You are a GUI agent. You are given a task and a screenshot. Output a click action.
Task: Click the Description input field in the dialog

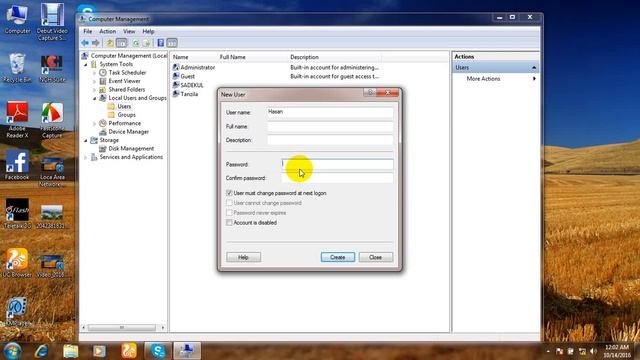click(x=330, y=140)
